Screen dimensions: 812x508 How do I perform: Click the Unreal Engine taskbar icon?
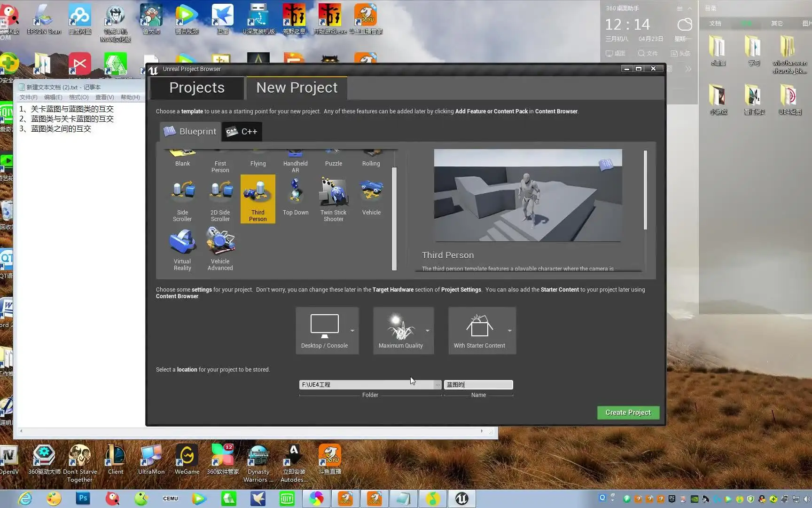coord(461,499)
